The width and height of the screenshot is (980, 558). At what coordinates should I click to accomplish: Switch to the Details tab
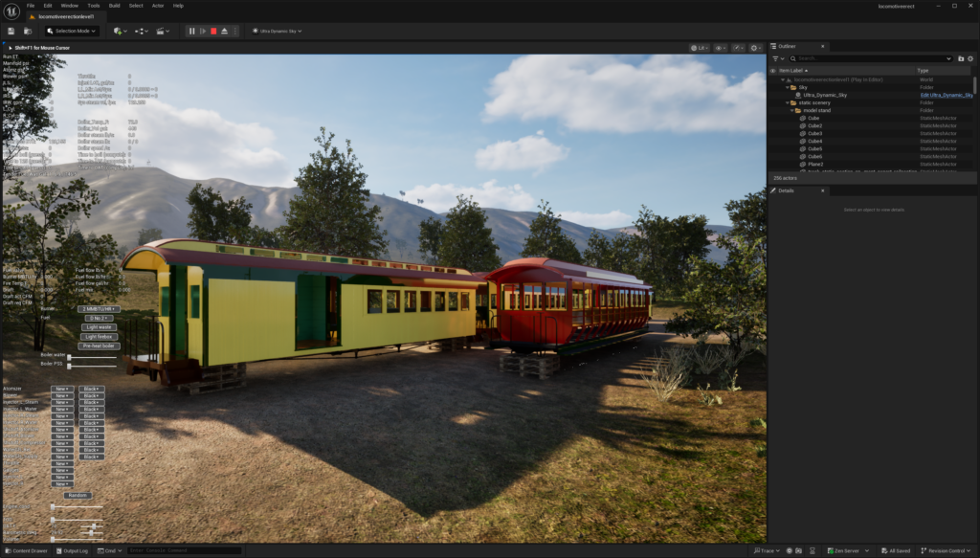click(786, 190)
